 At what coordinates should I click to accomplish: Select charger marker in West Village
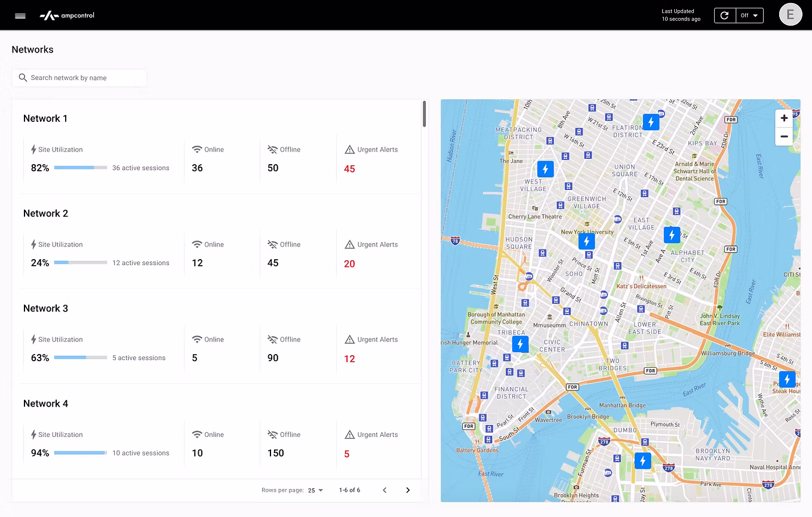(545, 169)
